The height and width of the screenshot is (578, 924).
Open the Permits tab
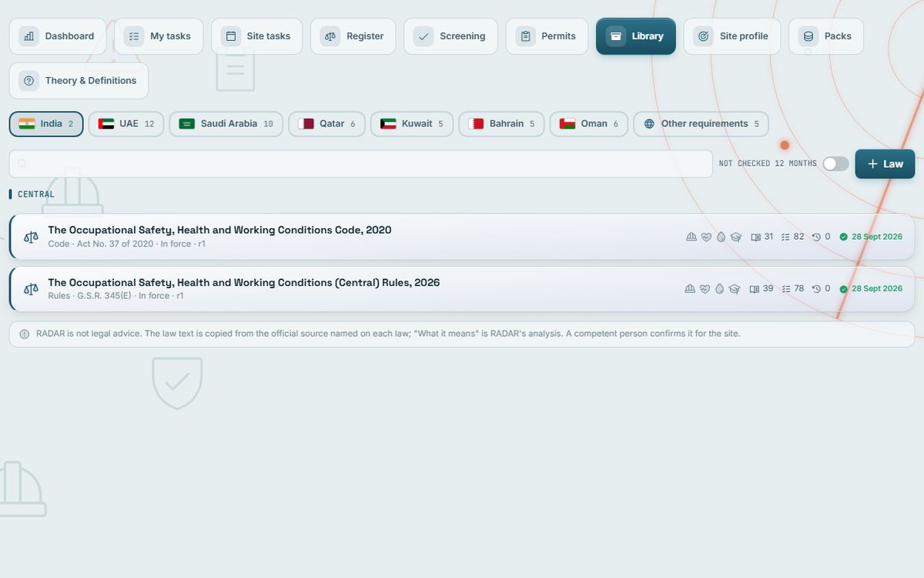(x=547, y=36)
